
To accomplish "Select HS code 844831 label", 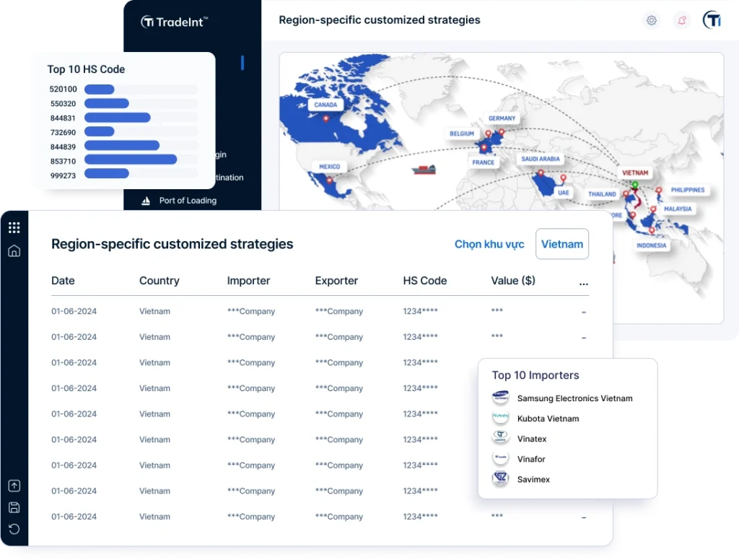I will pyautogui.click(x=64, y=118).
